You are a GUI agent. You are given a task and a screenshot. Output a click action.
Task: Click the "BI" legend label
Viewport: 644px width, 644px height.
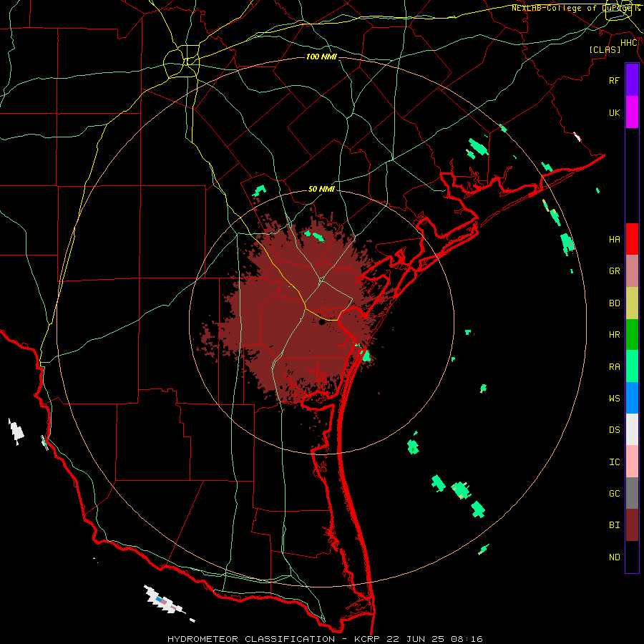(x=614, y=525)
